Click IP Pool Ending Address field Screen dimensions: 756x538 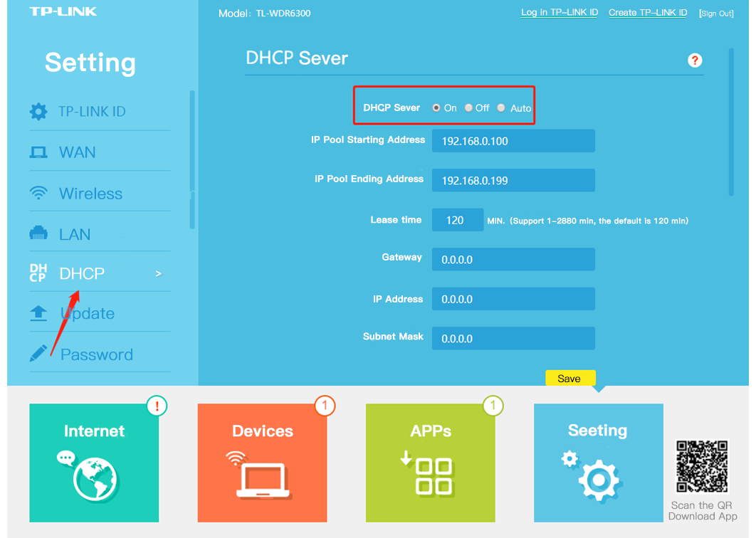pyautogui.click(x=513, y=180)
